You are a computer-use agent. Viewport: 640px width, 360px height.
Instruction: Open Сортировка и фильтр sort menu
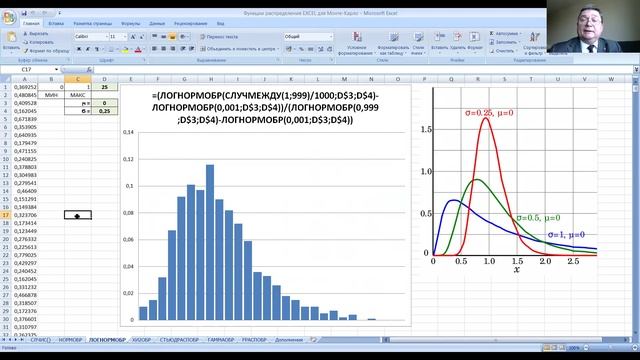(x=534, y=44)
